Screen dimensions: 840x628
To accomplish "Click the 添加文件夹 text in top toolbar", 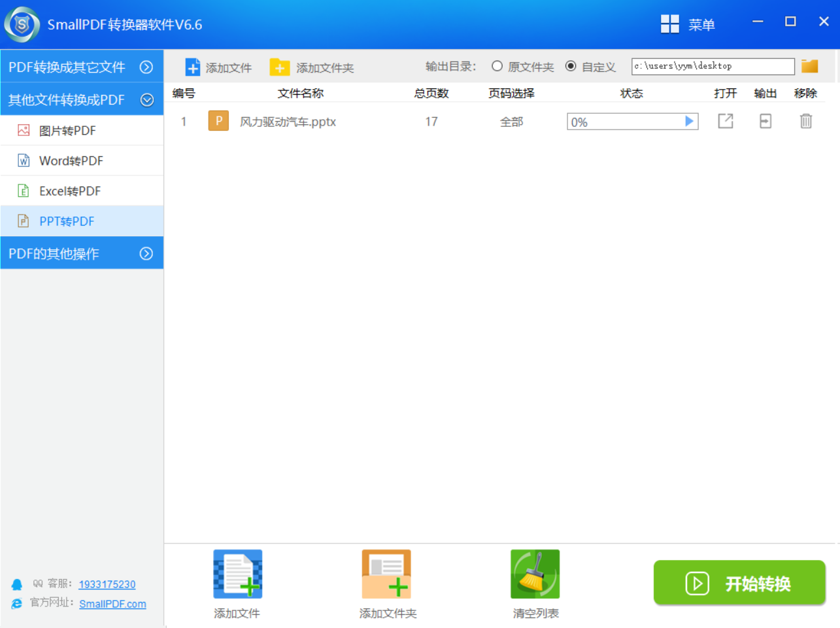I will 325,68.
